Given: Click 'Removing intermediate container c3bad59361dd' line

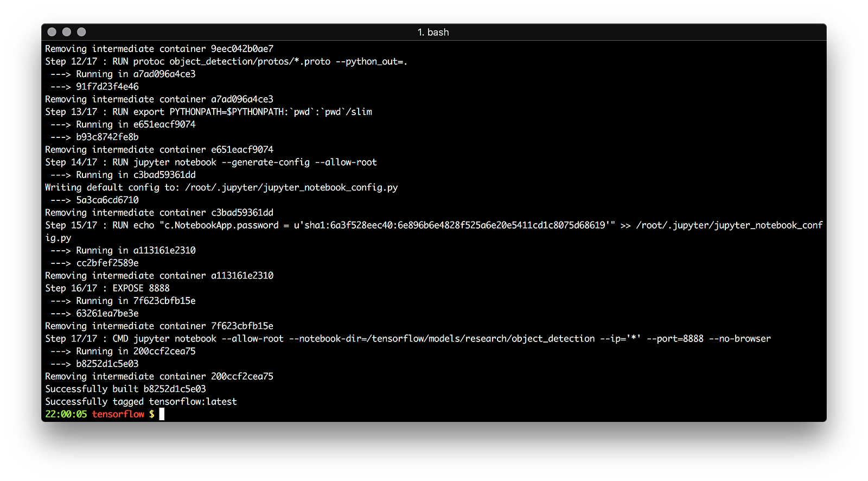Looking at the screenshot, I should point(159,213).
